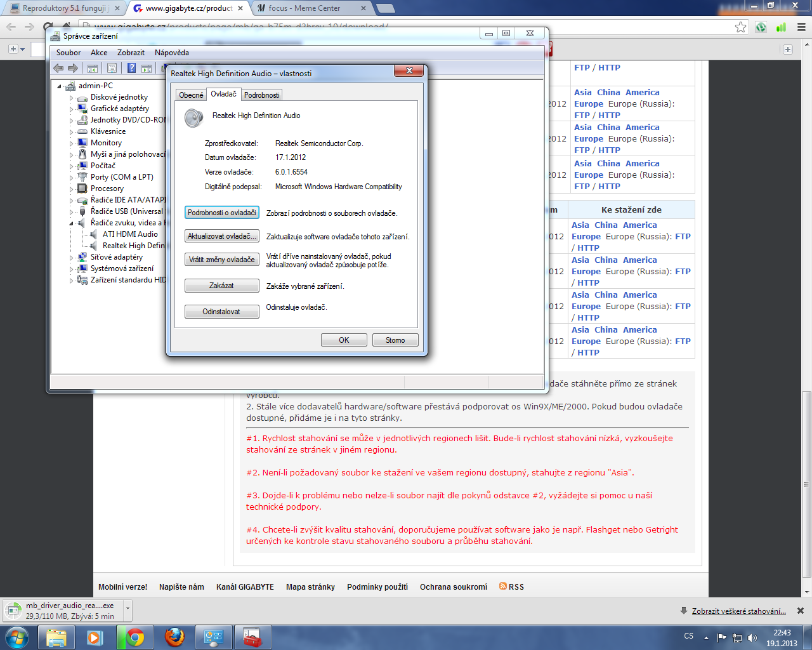Select the Diskové jednotky device category

tap(119, 97)
